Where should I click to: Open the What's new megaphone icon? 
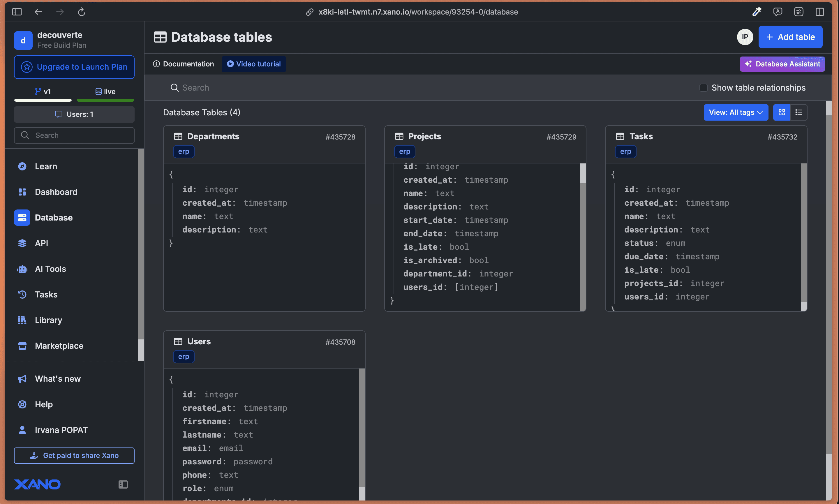[22, 379]
